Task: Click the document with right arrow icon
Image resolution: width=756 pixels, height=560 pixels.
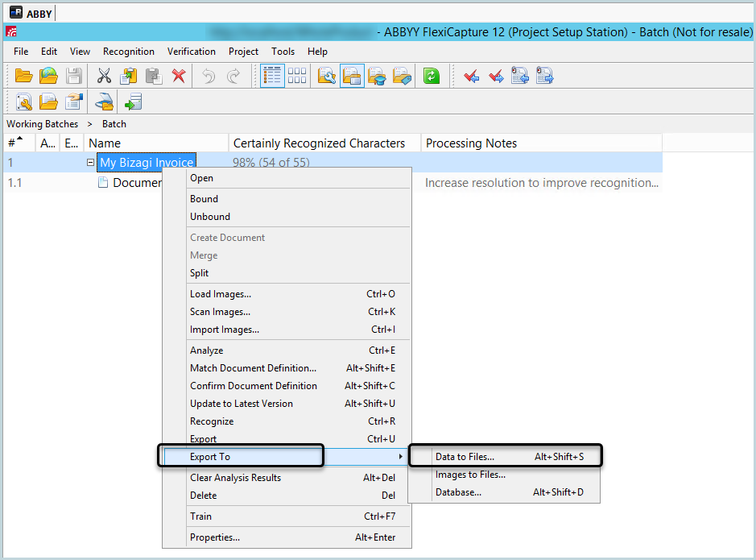Action: [x=545, y=76]
